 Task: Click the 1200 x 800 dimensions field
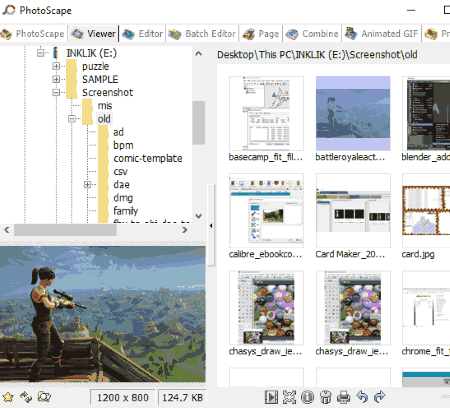122,397
